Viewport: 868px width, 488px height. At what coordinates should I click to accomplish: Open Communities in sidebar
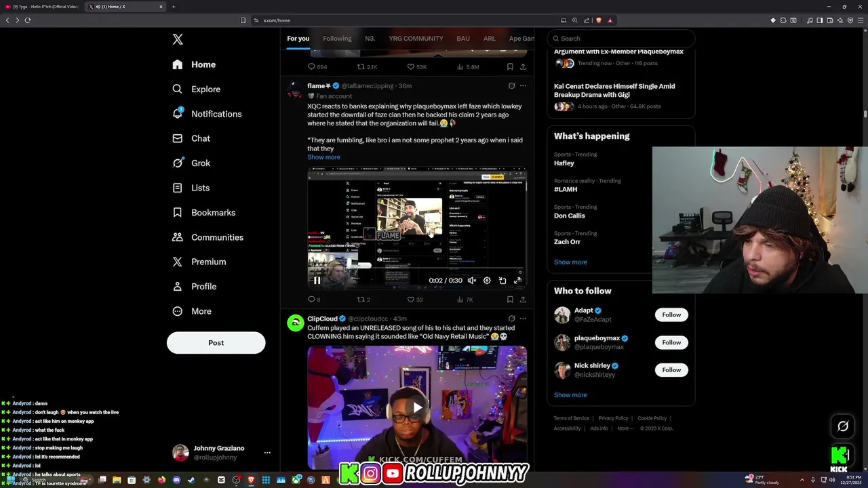[208, 237]
